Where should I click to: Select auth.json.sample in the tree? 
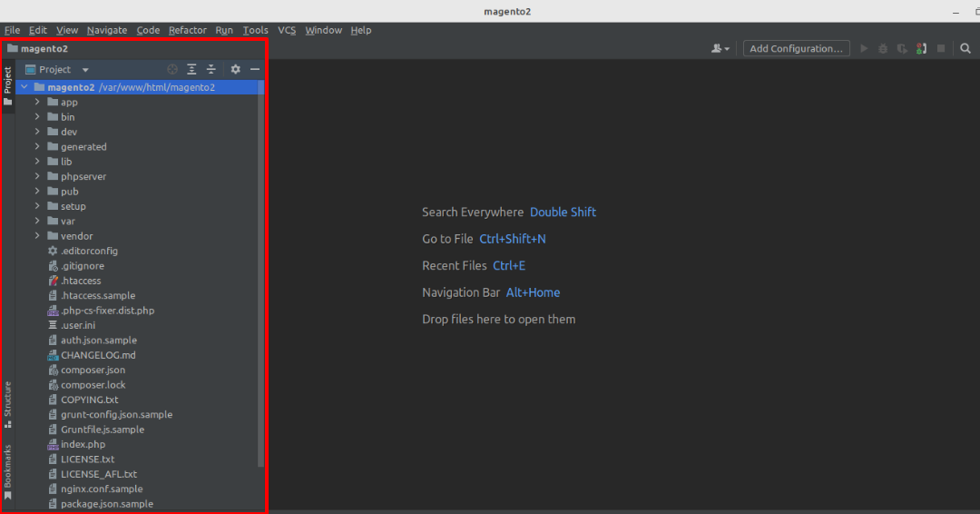coord(99,341)
